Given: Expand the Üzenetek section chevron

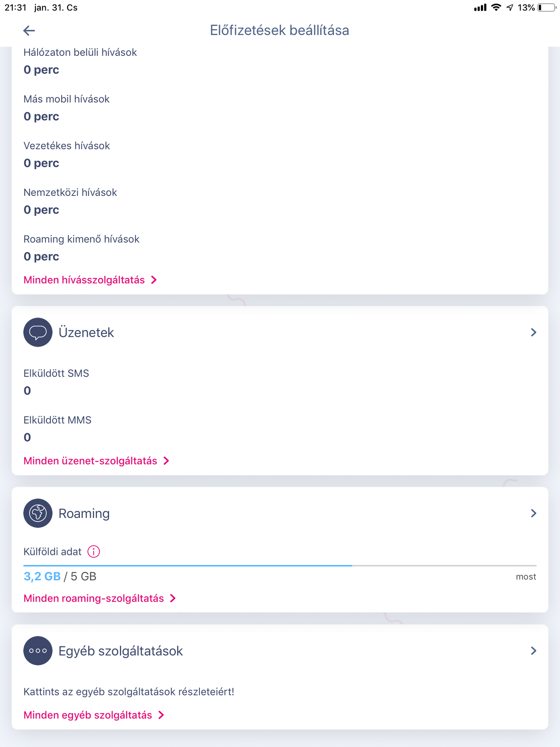Looking at the screenshot, I should [533, 332].
